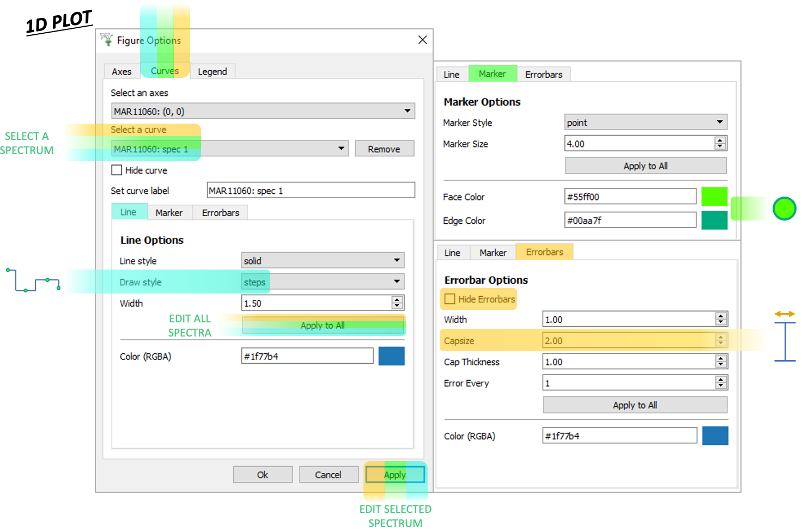Open the Select an axes dropdown
The image size is (802, 532).
coord(263,111)
